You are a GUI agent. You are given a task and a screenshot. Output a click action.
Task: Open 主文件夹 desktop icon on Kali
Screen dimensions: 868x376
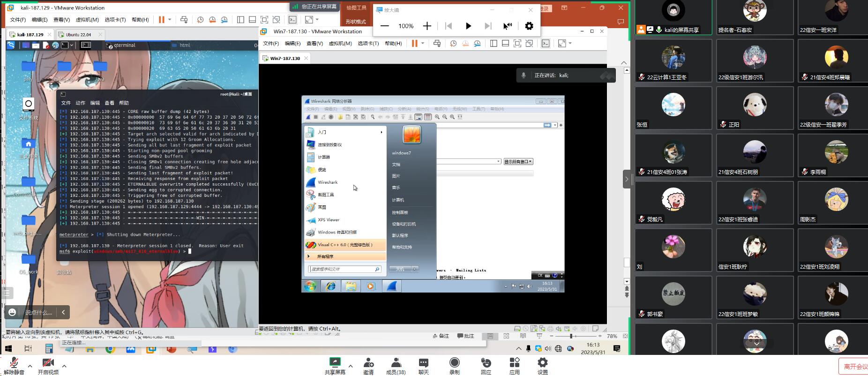point(29,148)
